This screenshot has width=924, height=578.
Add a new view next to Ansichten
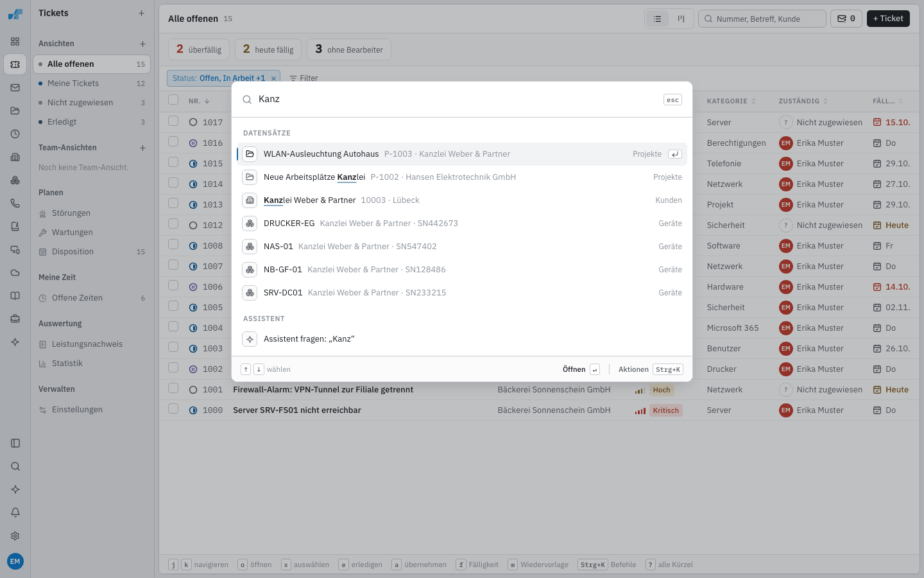[x=142, y=44]
